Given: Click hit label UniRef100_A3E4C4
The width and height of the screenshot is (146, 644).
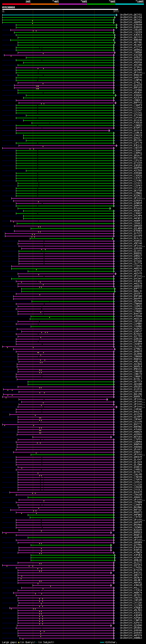Looking at the screenshot, I should pyautogui.click(x=131, y=35).
